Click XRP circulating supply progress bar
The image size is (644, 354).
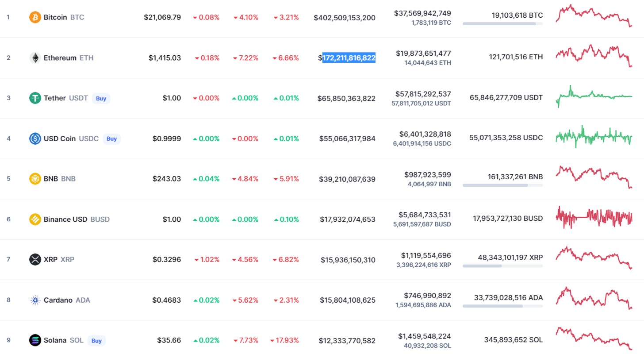pyautogui.click(x=502, y=265)
